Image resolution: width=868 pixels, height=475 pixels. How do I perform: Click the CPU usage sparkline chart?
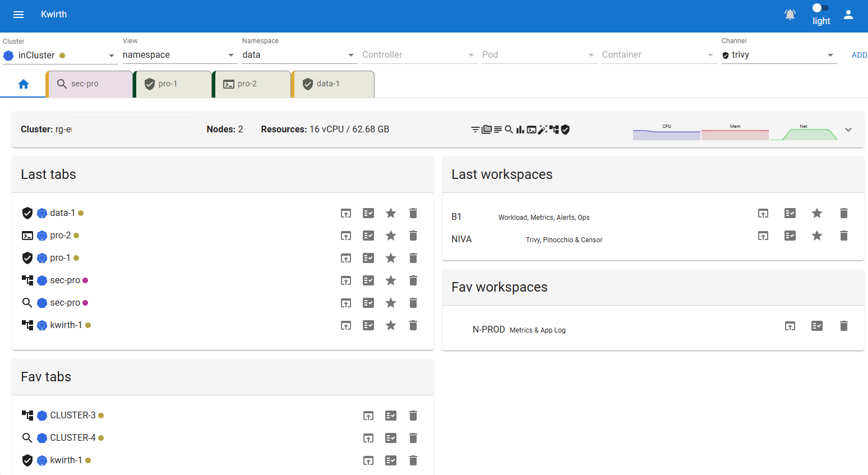[x=667, y=132]
